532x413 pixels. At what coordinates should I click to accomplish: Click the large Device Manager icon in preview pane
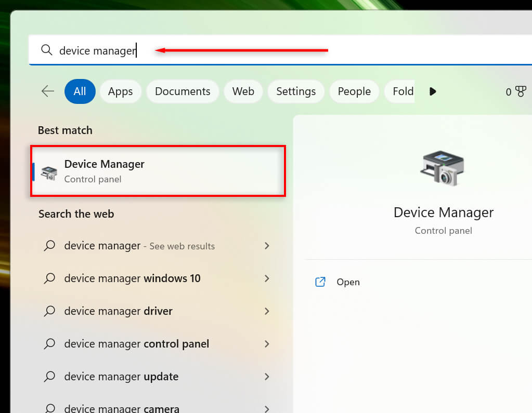pos(443,168)
